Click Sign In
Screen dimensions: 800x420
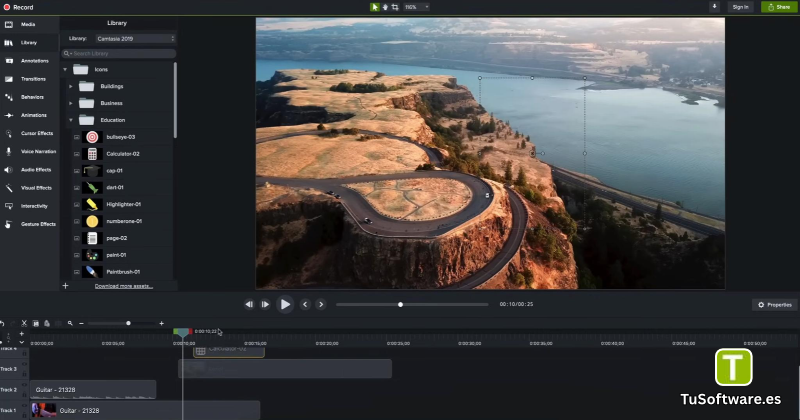pos(740,7)
